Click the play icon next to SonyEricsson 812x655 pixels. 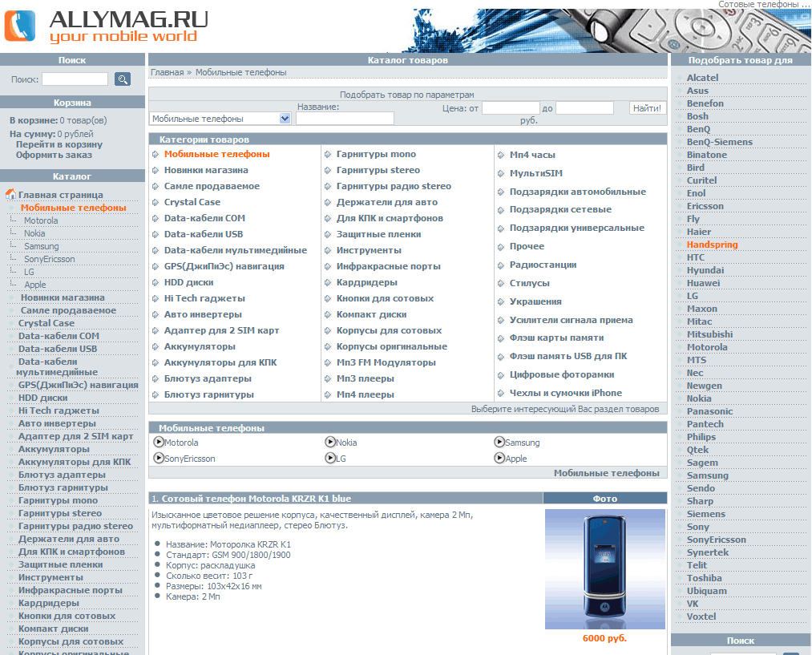(x=159, y=459)
